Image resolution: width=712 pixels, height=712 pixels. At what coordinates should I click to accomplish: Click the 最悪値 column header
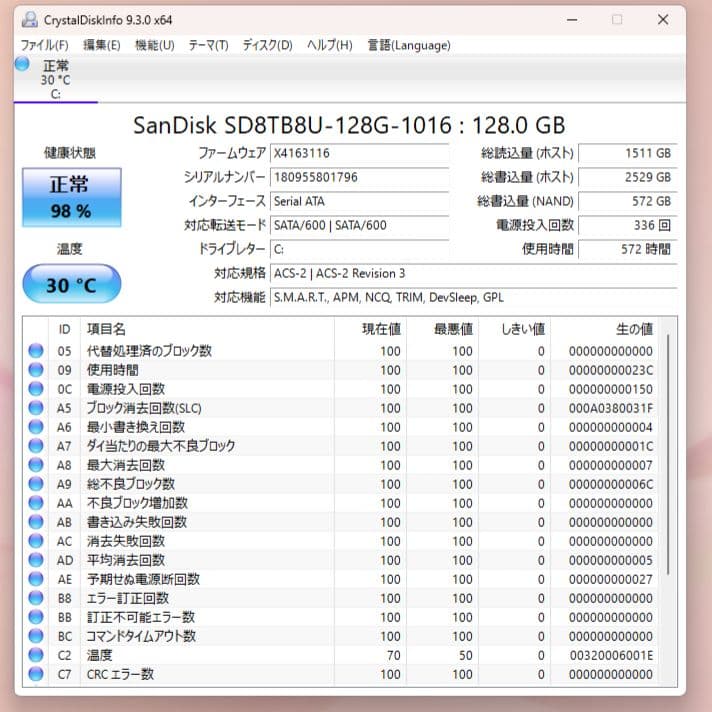[442, 329]
